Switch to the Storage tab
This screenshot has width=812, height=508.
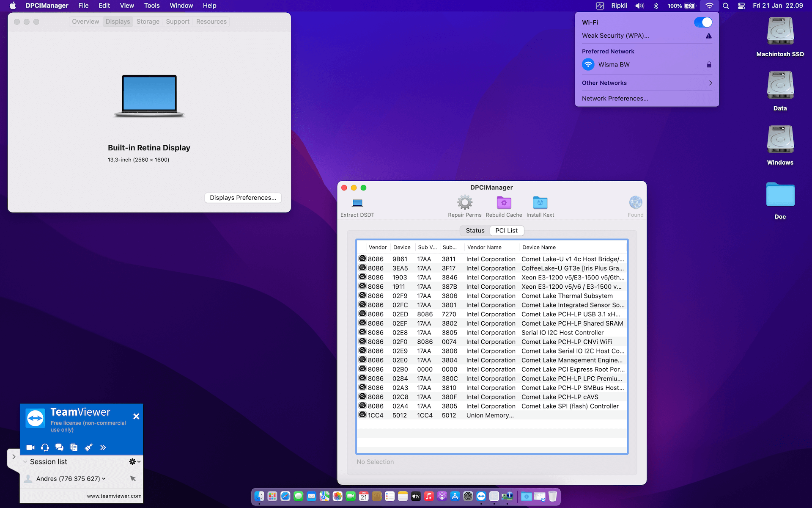[148, 22]
